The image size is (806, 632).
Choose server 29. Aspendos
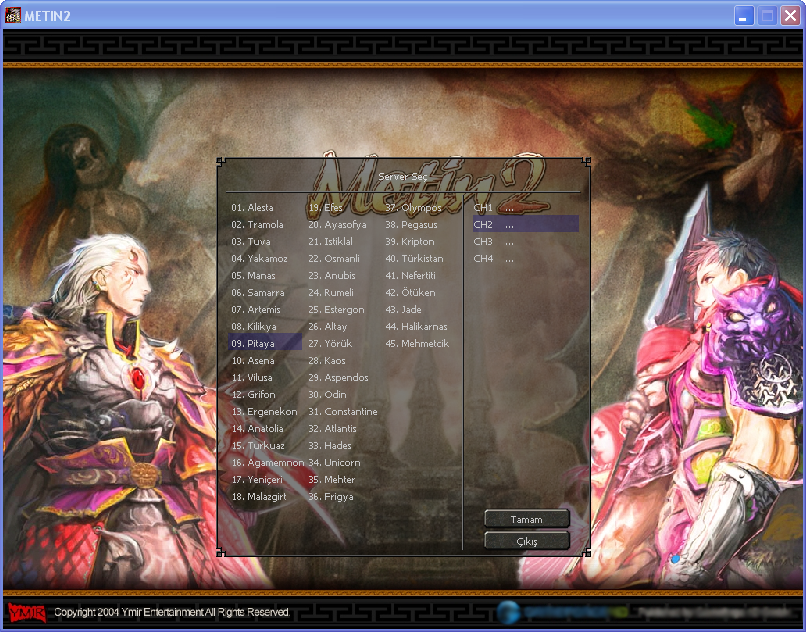tap(338, 377)
